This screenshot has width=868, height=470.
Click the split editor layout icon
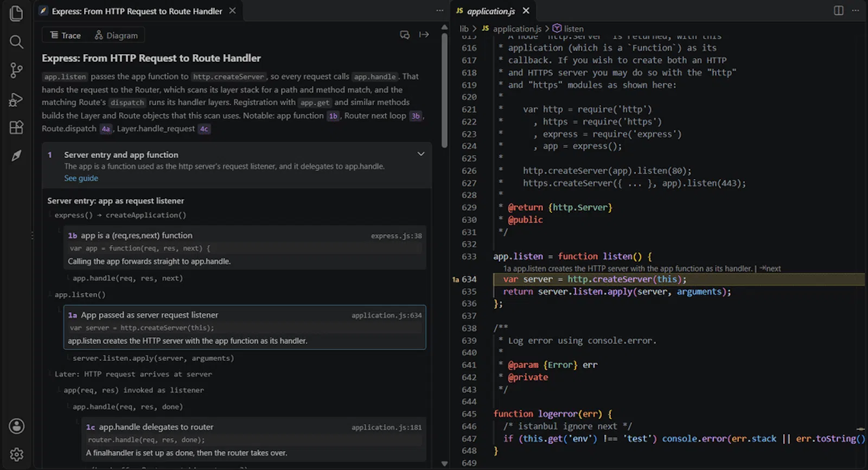pyautogui.click(x=838, y=11)
